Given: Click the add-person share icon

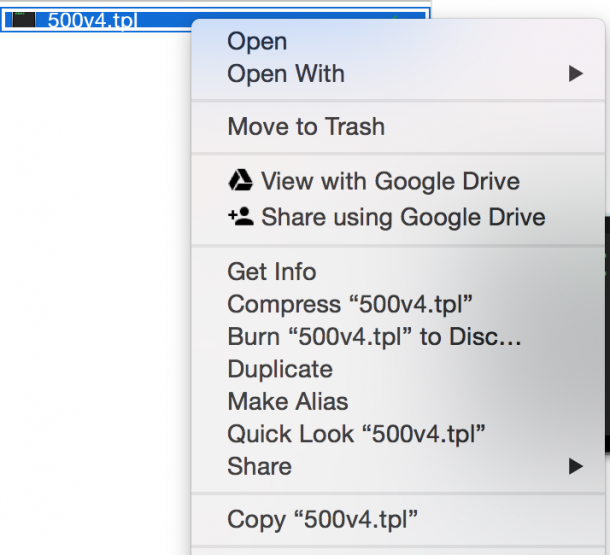Looking at the screenshot, I should [x=240, y=216].
